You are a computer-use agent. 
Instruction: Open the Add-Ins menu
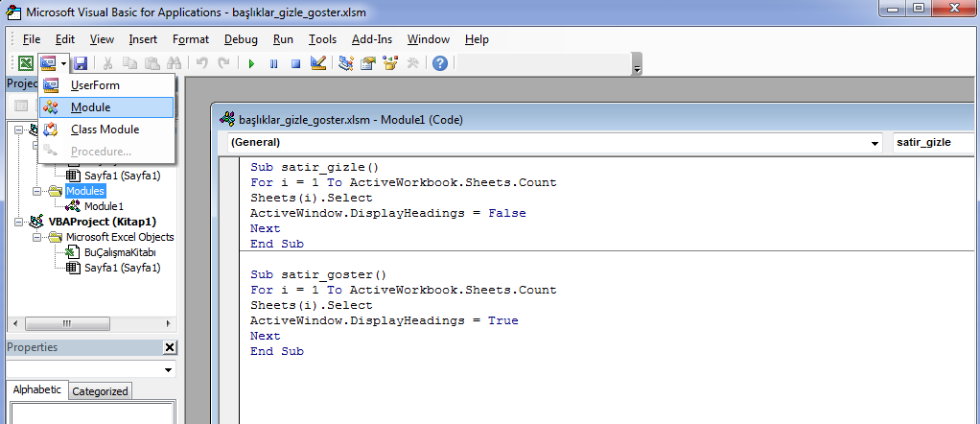click(372, 39)
